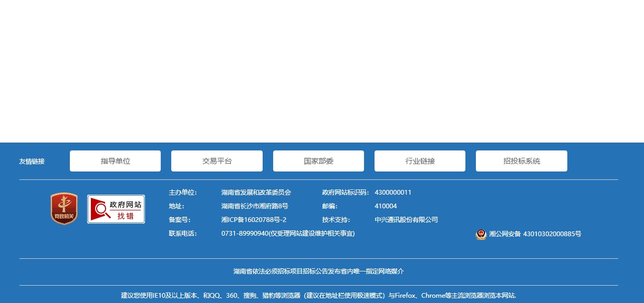The width and height of the screenshot is (644, 303).
Task: Click the police badge icon beside 湘公网安备
Action: tap(481, 234)
